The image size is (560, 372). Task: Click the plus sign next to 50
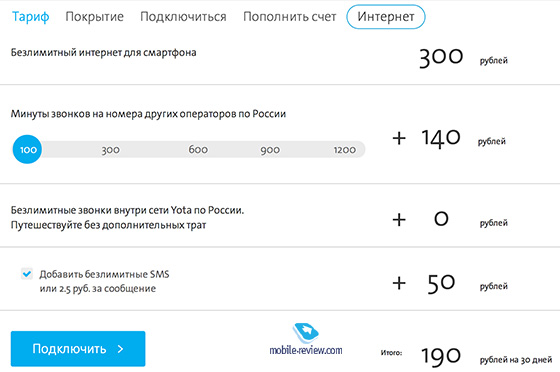399,283
